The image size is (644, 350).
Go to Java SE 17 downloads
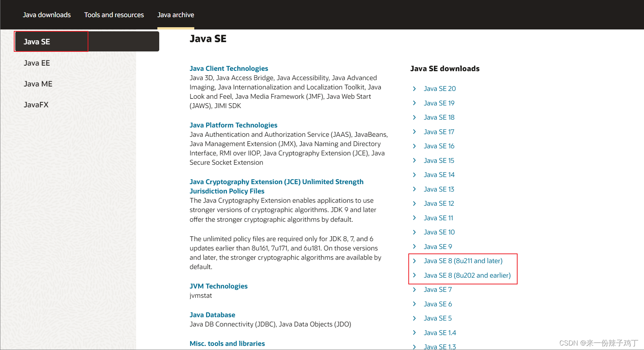coord(439,132)
